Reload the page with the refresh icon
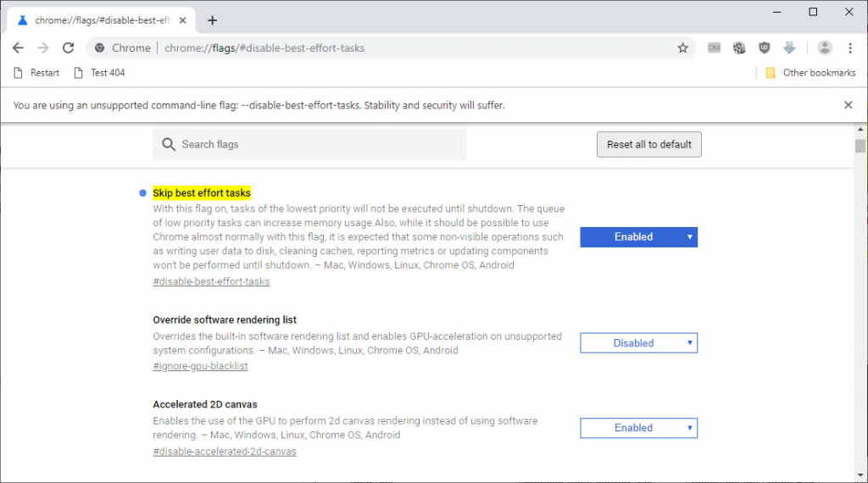The width and height of the screenshot is (868, 483). click(x=69, y=48)
